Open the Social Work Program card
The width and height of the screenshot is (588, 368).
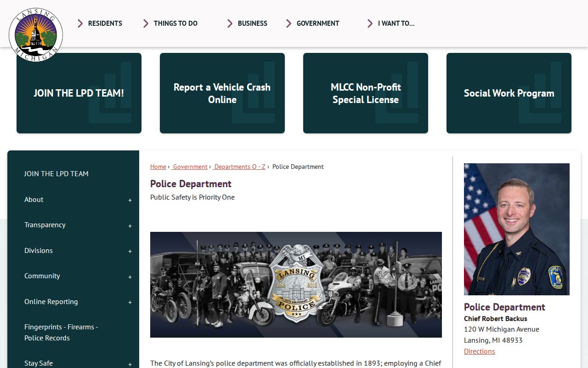point(509,93)
